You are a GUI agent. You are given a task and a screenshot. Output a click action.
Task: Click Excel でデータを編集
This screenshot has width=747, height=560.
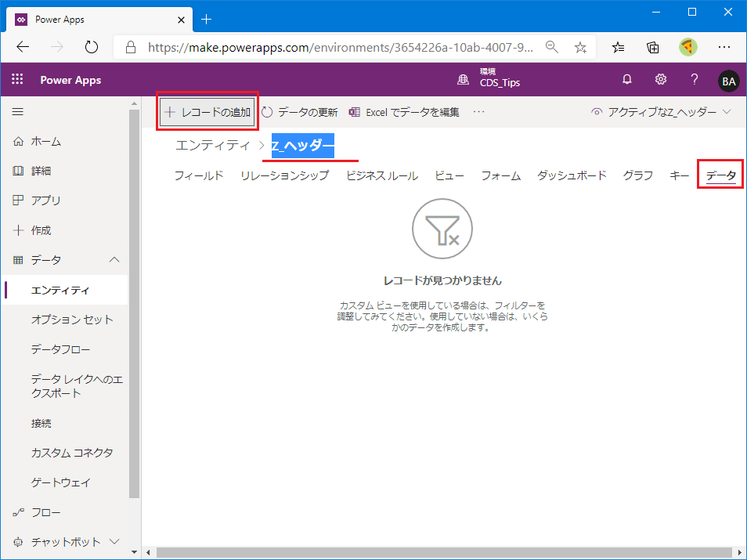pos(404,112)
